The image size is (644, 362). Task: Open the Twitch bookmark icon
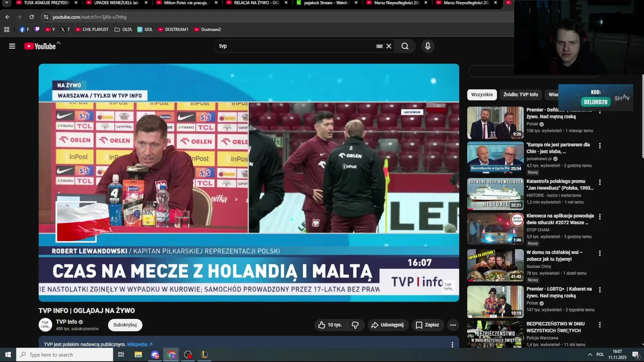(37, 30)
